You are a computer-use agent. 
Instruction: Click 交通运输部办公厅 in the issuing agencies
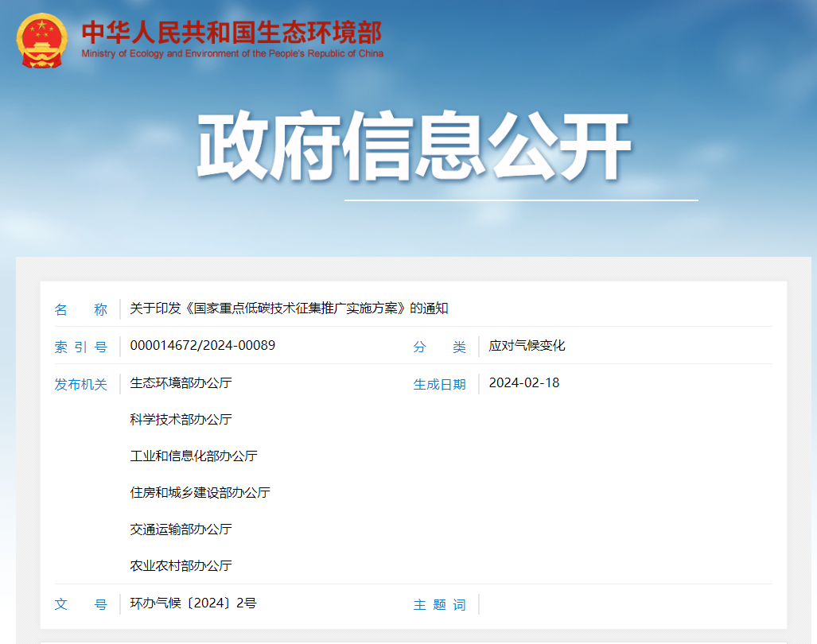(x=181, y=529)
